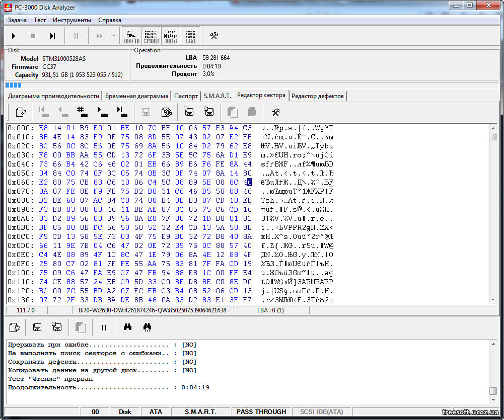The width and height of the screenshot is (504, 420).
Task: Switch to the Паспорт tab
Action: pyautogui.click(x=186, y=96)
